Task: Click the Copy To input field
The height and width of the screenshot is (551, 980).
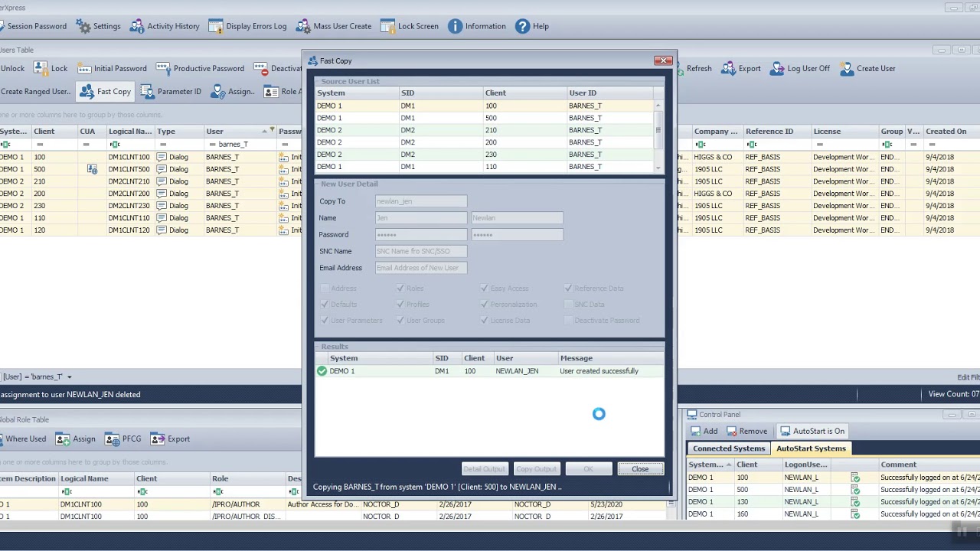Action: 421,201
